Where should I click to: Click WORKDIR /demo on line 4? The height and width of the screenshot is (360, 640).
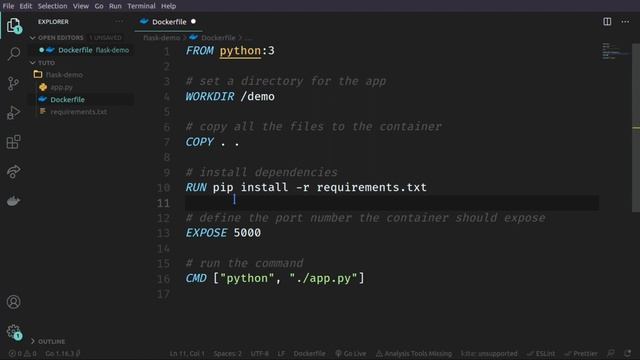click(x=230, y=97)
